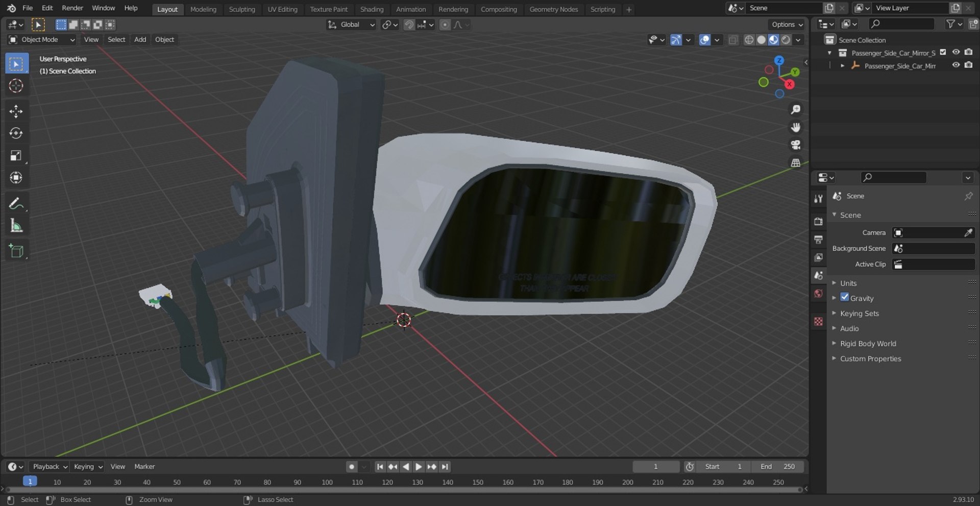
Task: Select the Scale tool
Action: tap(16, 156)
